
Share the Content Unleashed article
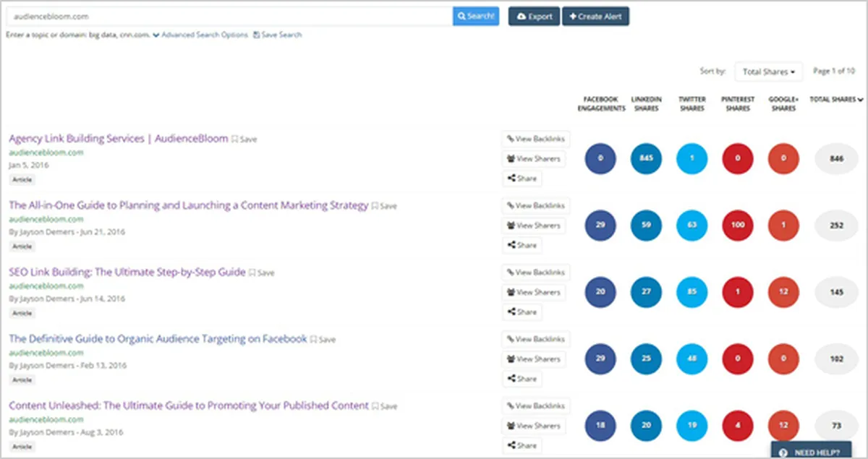click(522, 445)
